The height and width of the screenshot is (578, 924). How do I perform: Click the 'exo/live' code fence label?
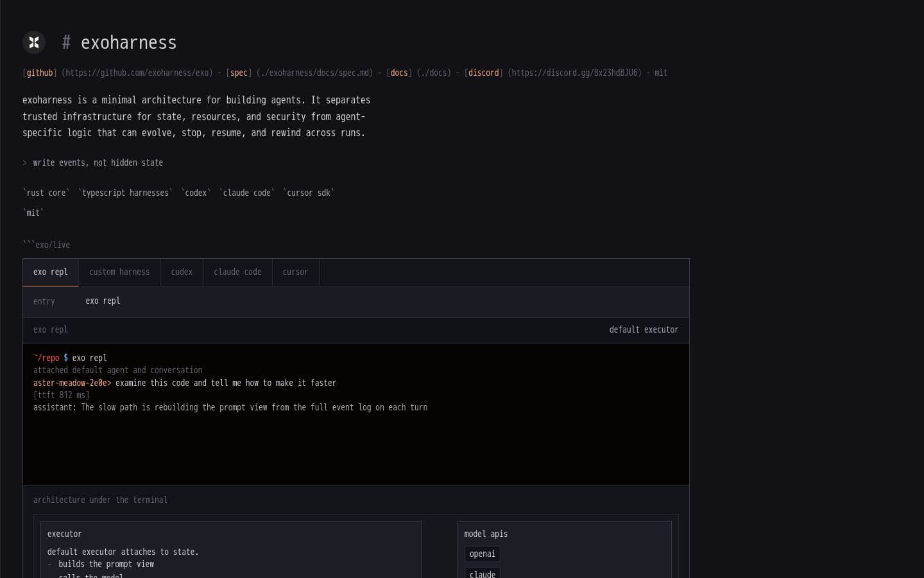tap(46, 245)
